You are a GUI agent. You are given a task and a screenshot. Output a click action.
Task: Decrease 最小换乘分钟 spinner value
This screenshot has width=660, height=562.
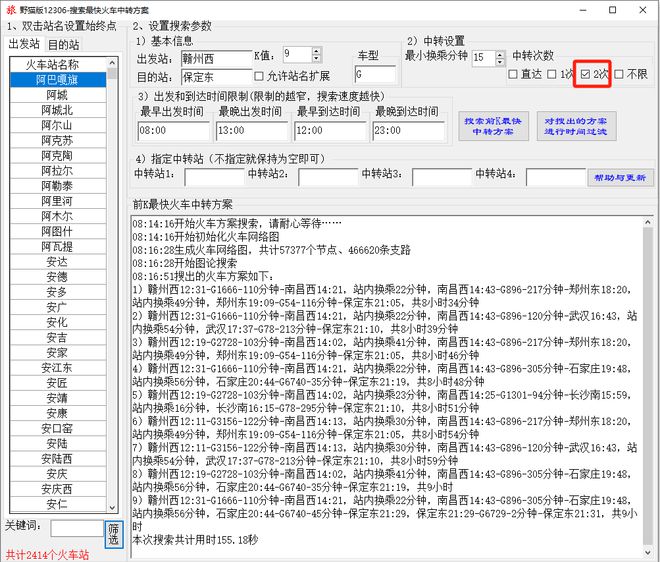[500, 62]
